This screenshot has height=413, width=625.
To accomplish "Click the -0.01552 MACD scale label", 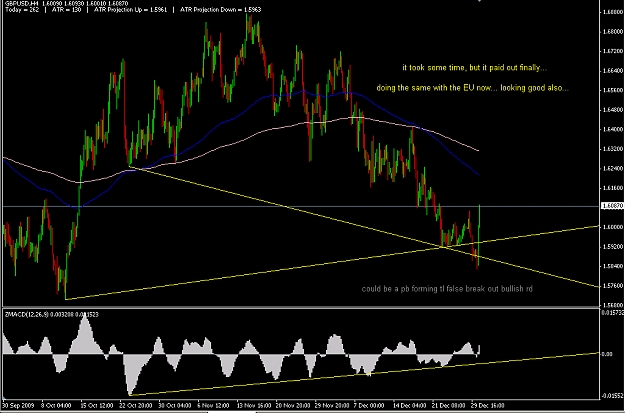I will (613, 395).
